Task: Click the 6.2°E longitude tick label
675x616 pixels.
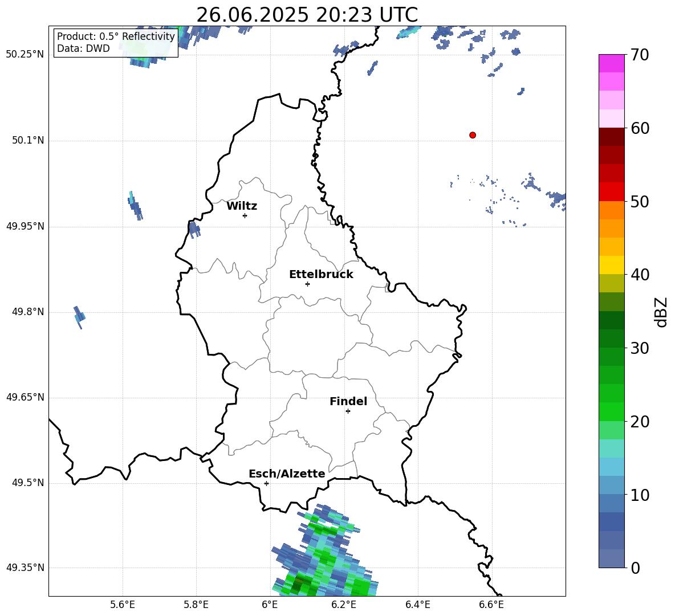Action: pos(344,605)
